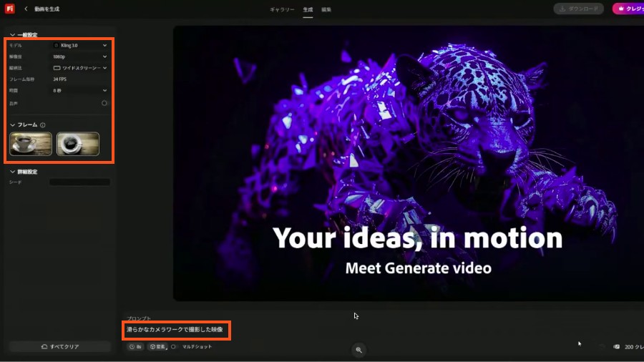The image size is (644, 362).
Task: Collapse the 一般設定 section
Action: 12,35
